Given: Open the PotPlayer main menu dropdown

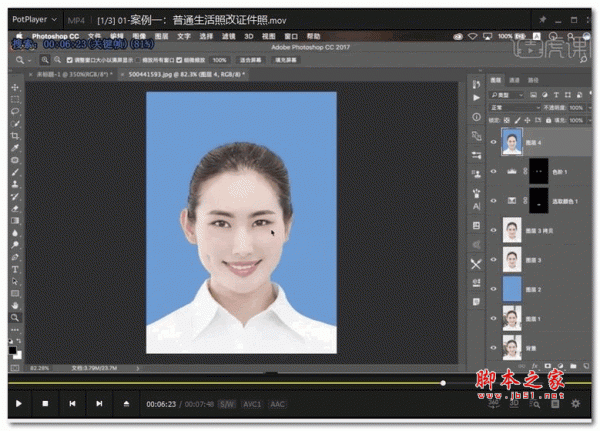Looking at the screenshot, I should coord(34,19).
